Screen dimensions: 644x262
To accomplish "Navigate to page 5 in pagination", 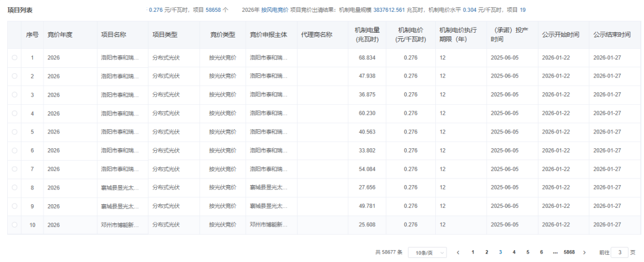I will coord(528,252).
